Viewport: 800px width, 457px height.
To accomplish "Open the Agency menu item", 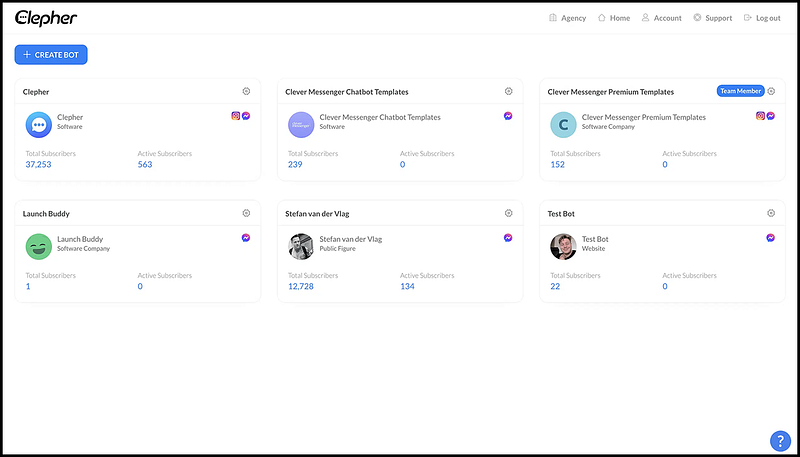I will click(567, 18).
